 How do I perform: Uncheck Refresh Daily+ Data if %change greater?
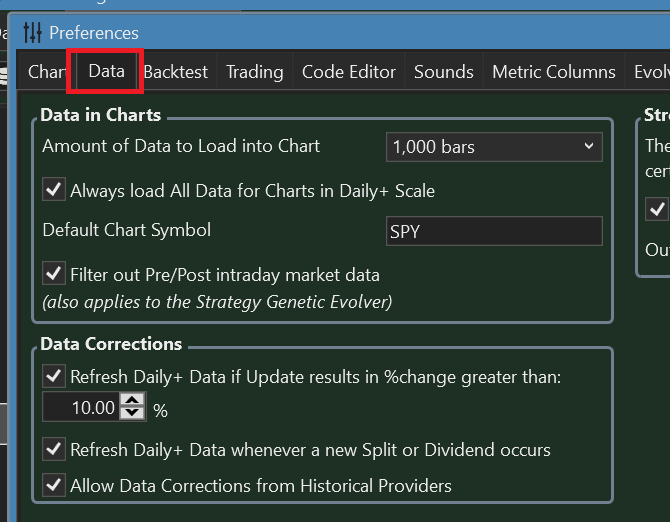(54, 376)
